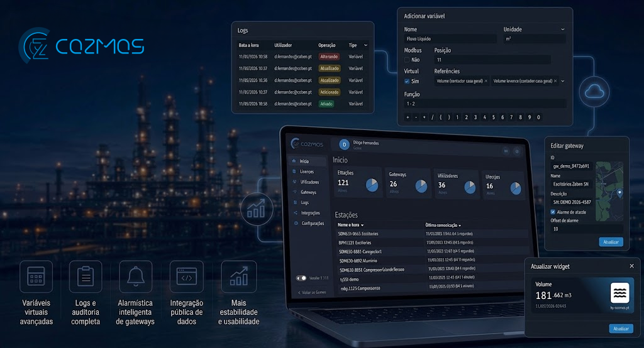This screenshot has height=348, width=644.
Task: Click the Função field showing '1 - 2'
Action: point(485,104)
